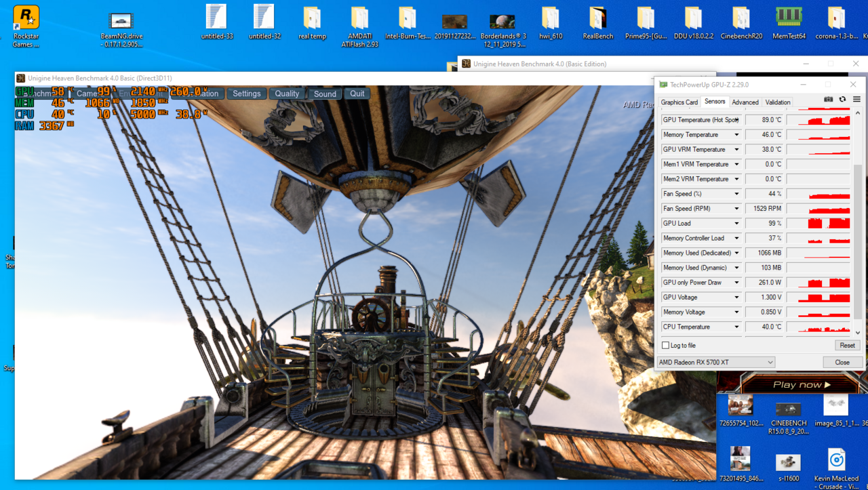The width and height of the screenshot is (868, 490).
Task: Select the MemTest64 desktop icon
Action: (789, 23)
